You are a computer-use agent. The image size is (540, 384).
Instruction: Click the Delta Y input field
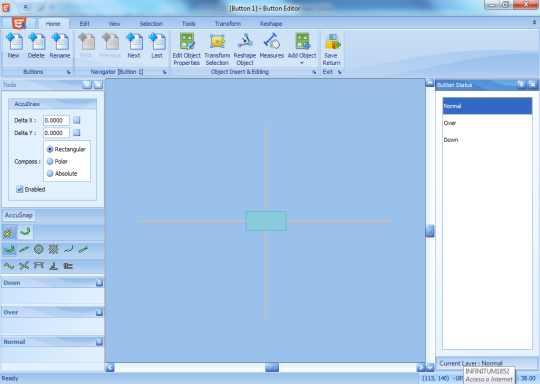pos(56,133)
